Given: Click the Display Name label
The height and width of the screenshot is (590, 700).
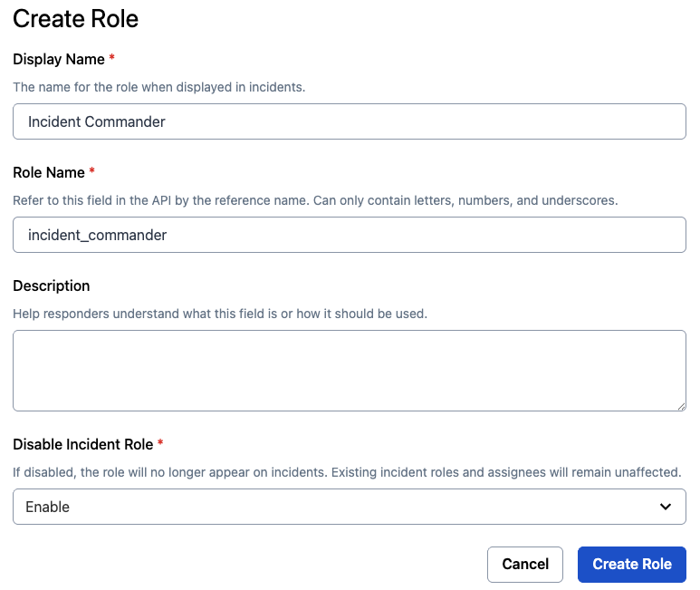Looking at the screenshot, I should click(59, 59).
